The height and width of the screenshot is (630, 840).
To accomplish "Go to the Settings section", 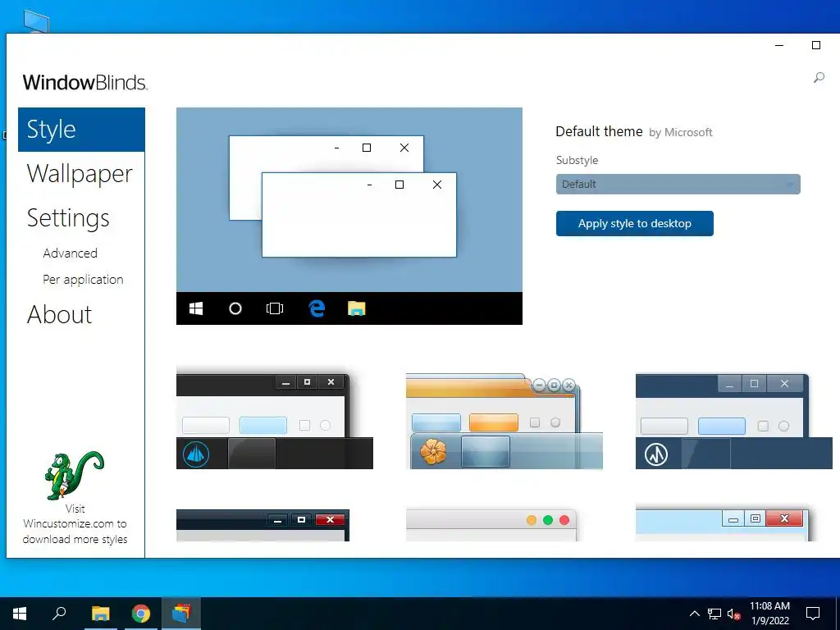I will coord(68,218).
